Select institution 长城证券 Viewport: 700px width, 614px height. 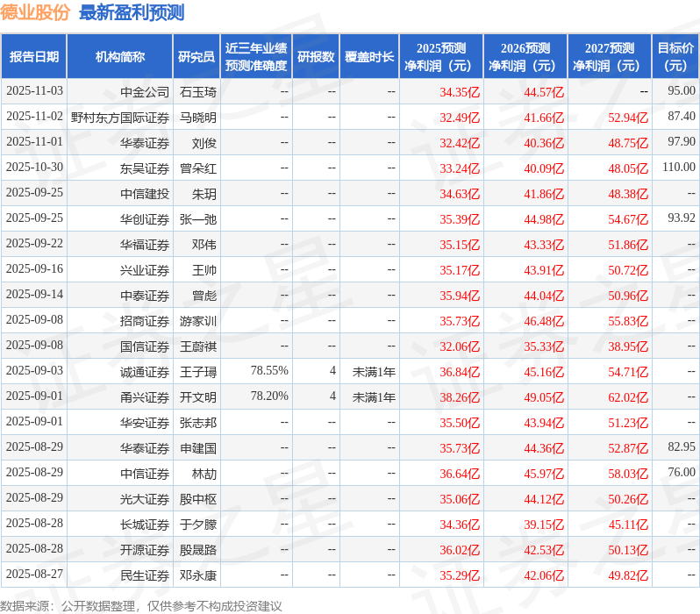coord(145,525)
